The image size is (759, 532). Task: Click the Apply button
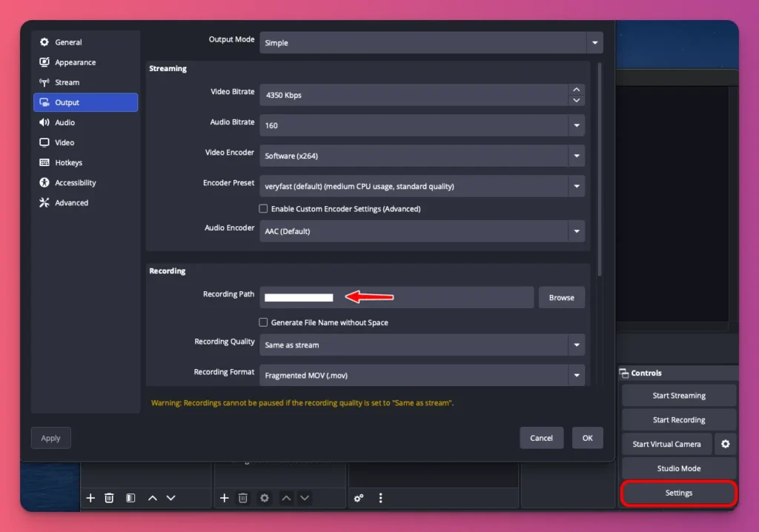(x=50, y=438)
